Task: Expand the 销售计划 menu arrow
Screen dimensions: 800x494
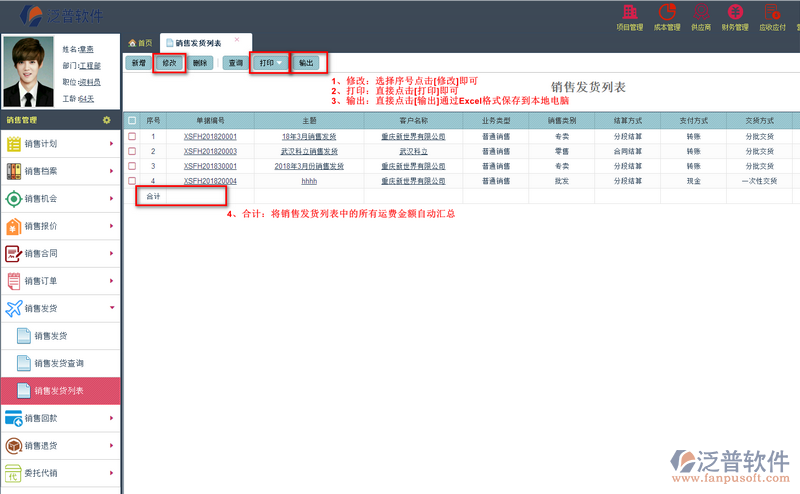Action: click(111, 144)
